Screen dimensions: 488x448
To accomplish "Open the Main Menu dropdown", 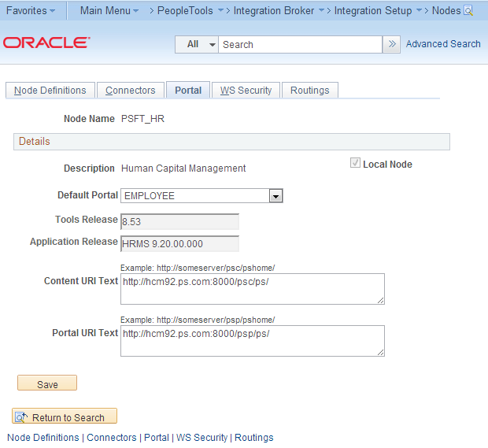I will point(109,10).
